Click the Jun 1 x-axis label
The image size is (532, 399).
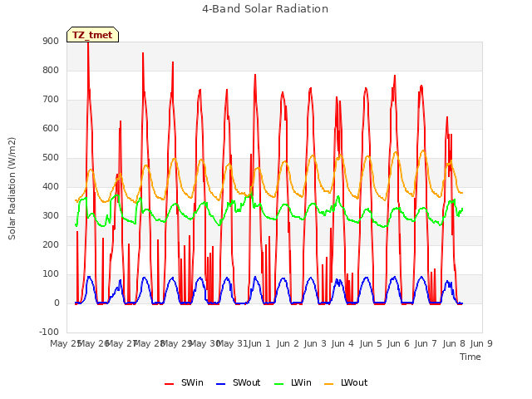click(260, 343)
